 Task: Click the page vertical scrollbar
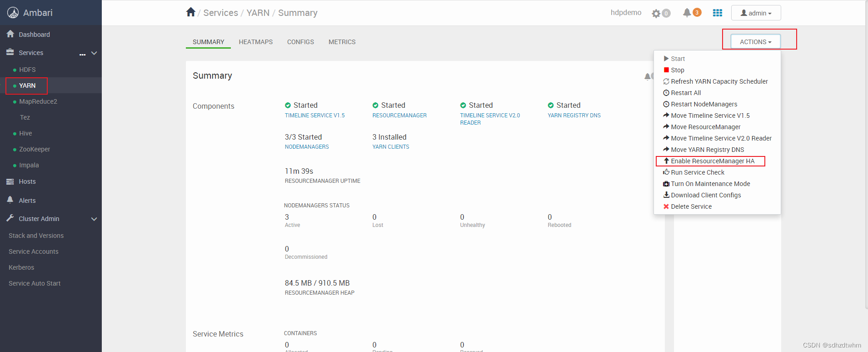point(866,155)
